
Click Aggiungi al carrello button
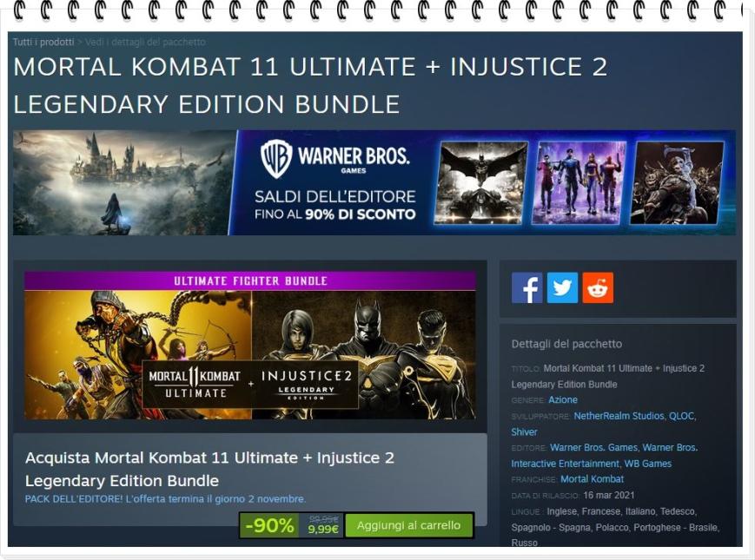click(x=409, y=525)
